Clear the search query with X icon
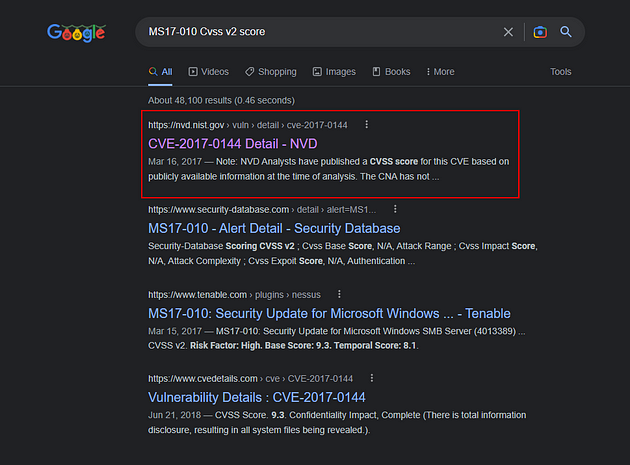The width and height of the screenshot is (630, 465). 508,32
